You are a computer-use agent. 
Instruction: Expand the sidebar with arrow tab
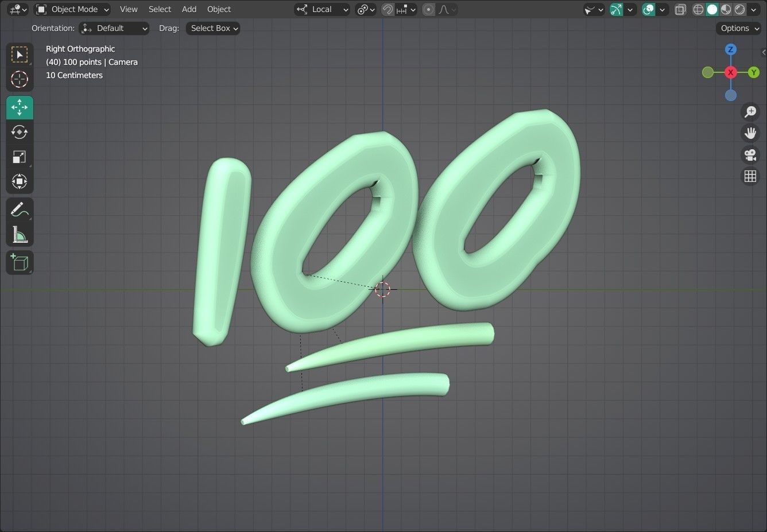(x=764, y=52)
